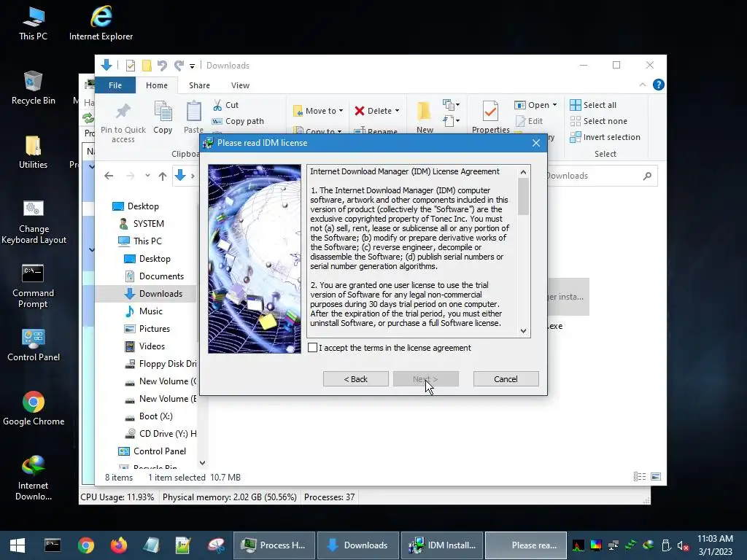Open the Delete dropdown arrow

click(x=397, y=111)
